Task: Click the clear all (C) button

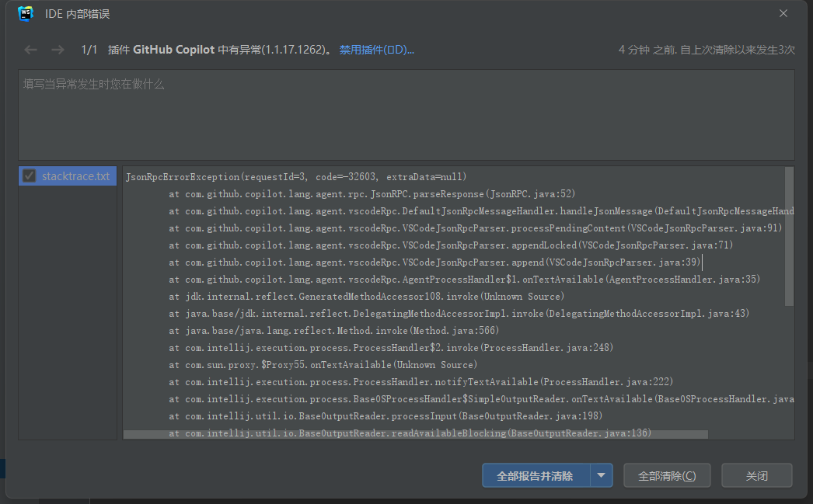Action: click(x=667, y=475)
